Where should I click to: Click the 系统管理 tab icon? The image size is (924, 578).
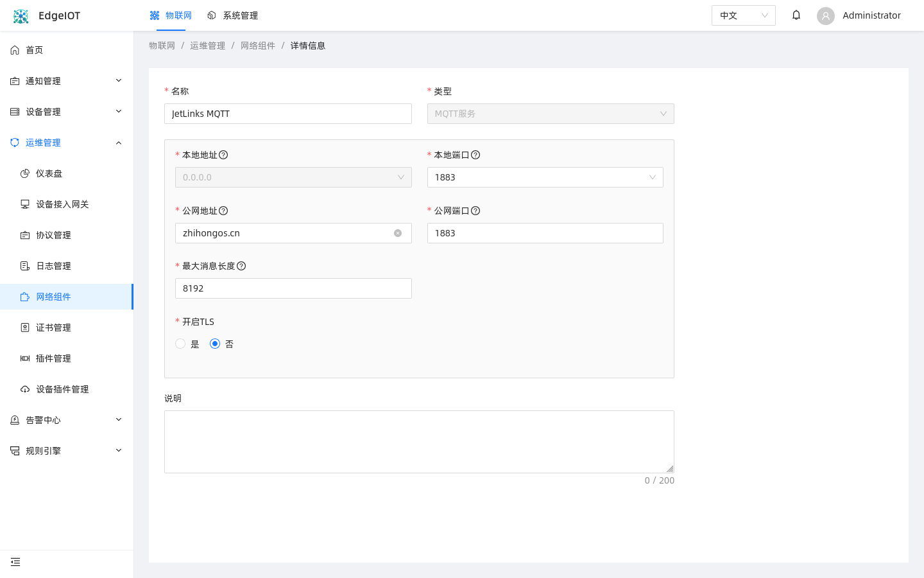pos(212,15)
